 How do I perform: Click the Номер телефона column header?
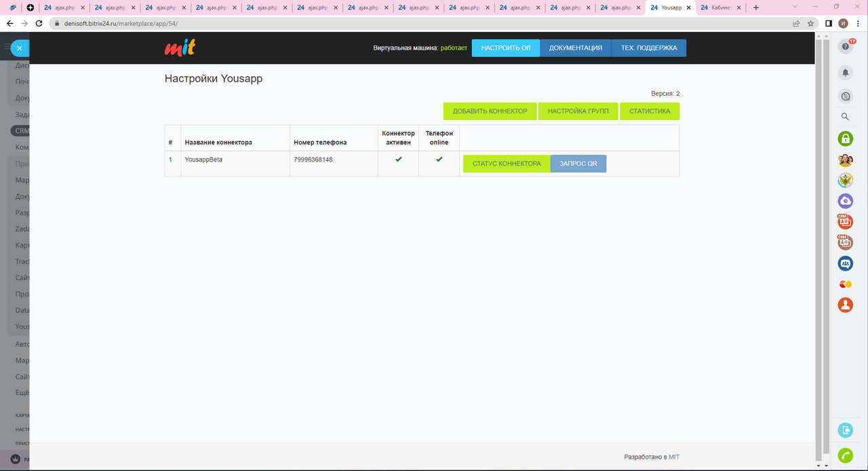[x=320, y=143]
